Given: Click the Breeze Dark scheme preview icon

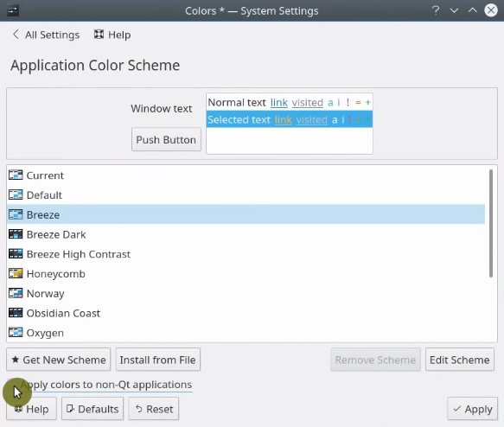Looking at the screenshot, I should pyautogui.click(x=16, y=234).
